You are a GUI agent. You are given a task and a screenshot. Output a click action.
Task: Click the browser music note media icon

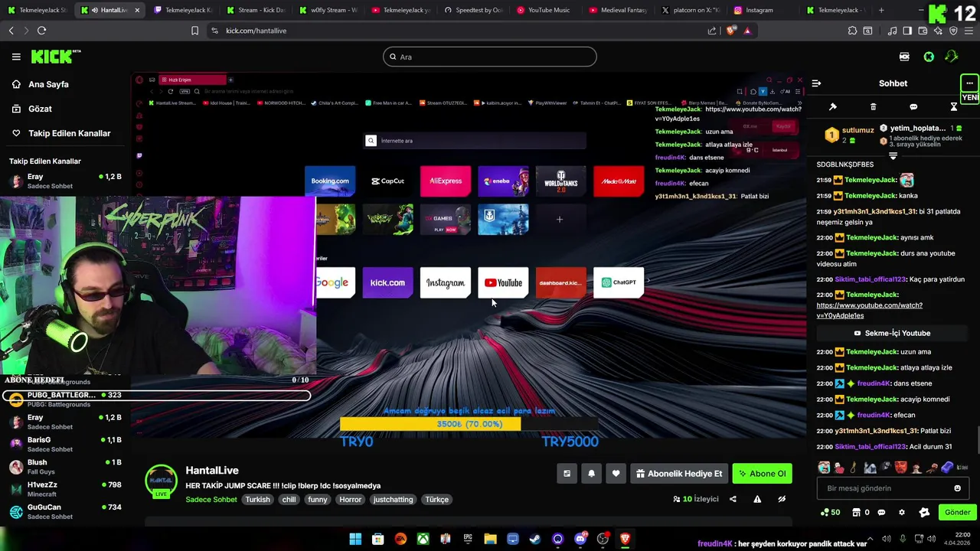892,31
